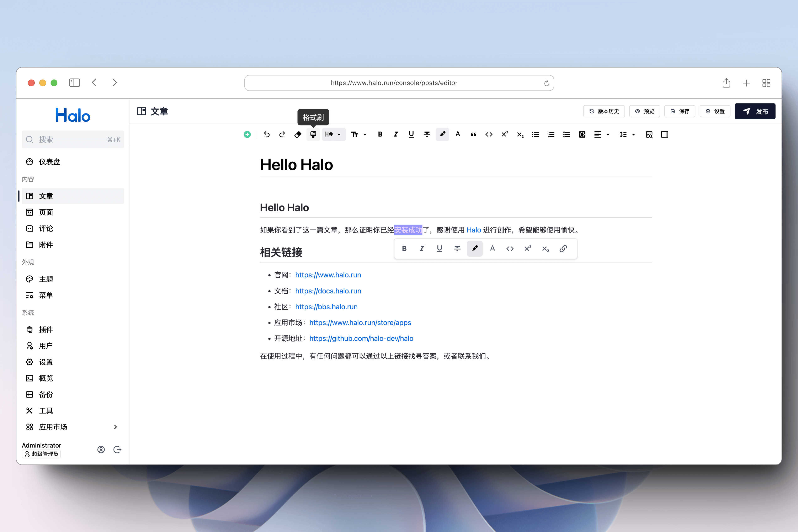Screen dimensions: 798x532
Task: Undo the last edit in toolbar
Action: pyautogui.click(x=267, y=134)
